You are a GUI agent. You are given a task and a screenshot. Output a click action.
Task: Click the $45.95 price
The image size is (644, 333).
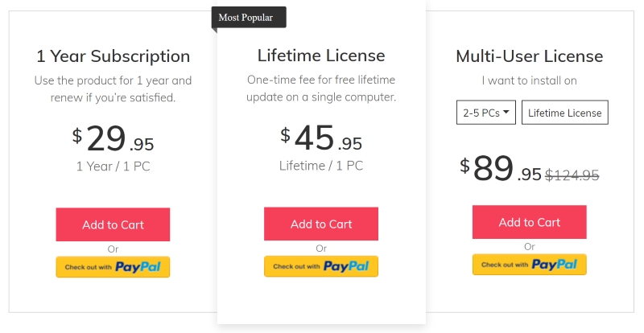(321, 138)
